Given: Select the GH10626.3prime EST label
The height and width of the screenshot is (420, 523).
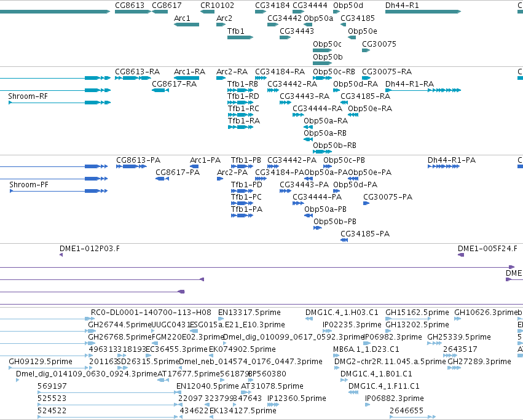Looking at the screenshot, I should pos(485,313).
